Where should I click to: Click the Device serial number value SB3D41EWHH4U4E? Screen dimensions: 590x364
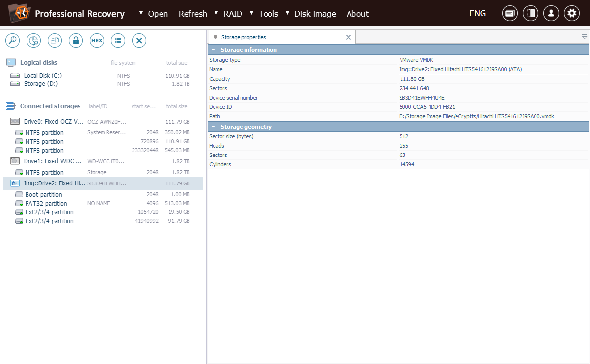click(422, 98)
